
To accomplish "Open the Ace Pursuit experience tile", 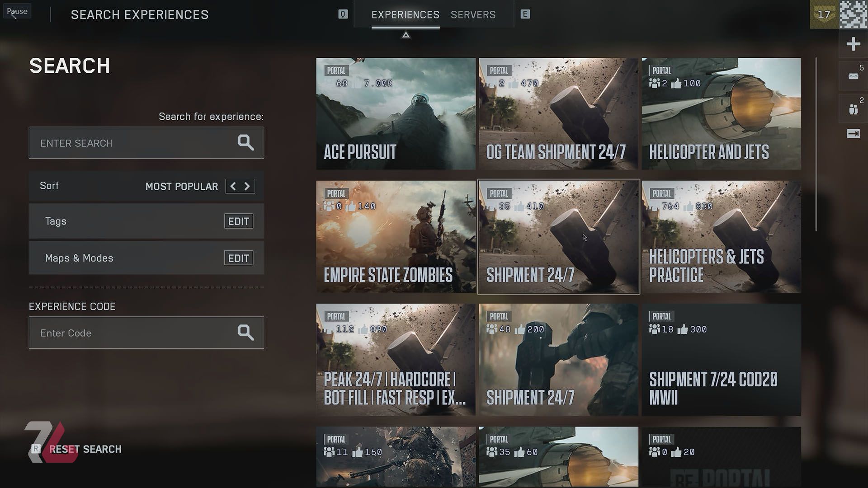I will (396, 114).
